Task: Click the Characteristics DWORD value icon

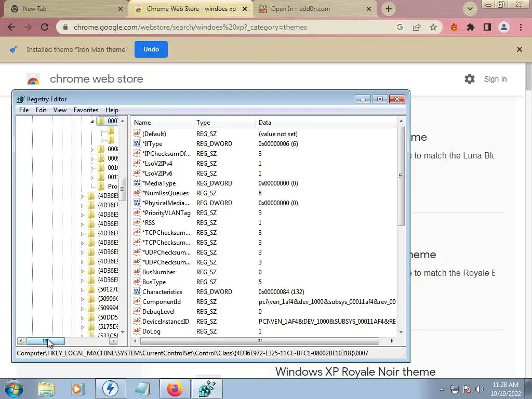Action: click(137, 292)
